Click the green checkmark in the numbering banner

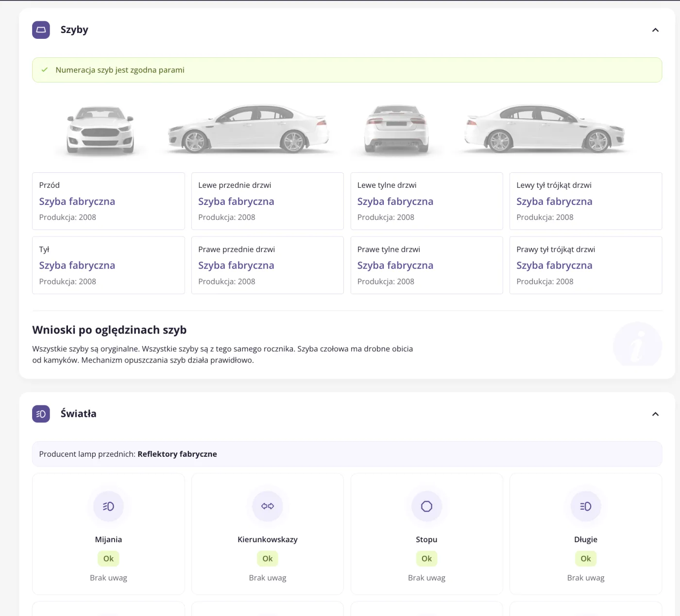(x=45, y=70)
